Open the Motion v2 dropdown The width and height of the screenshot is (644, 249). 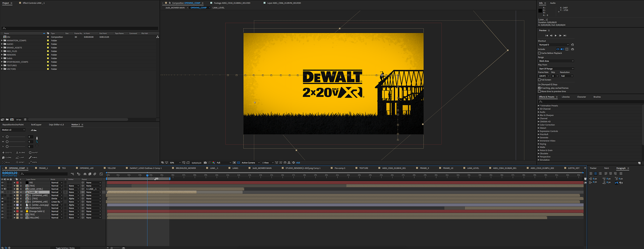pyautogui.click(x=13, y=130)
